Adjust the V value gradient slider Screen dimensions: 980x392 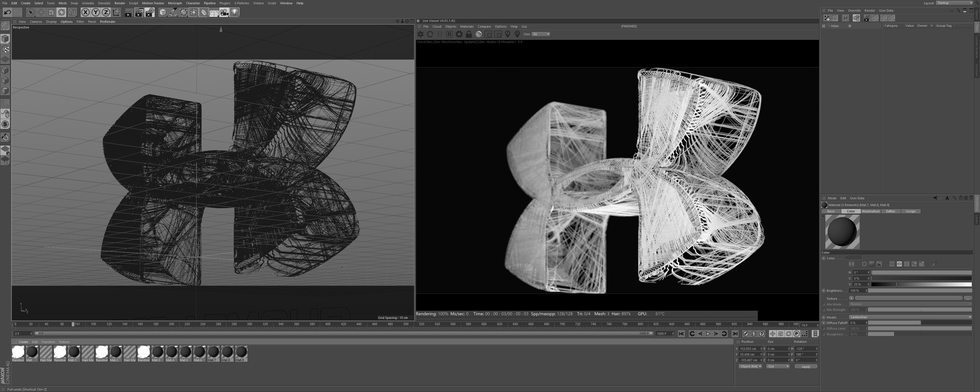[921, 284]
